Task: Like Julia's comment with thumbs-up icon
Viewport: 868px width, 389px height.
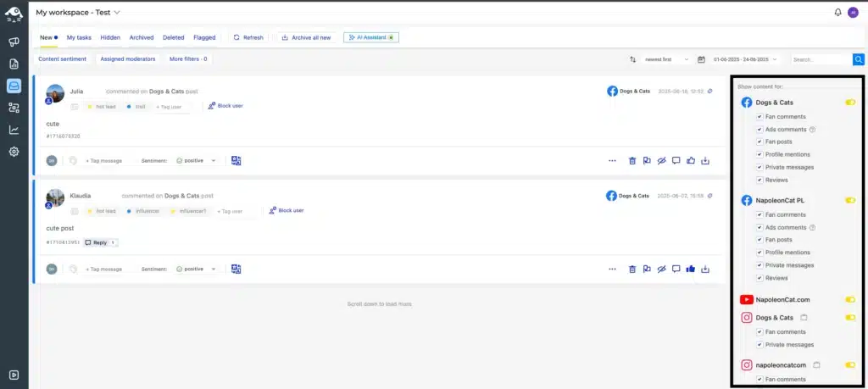Action: click(690, 161)
